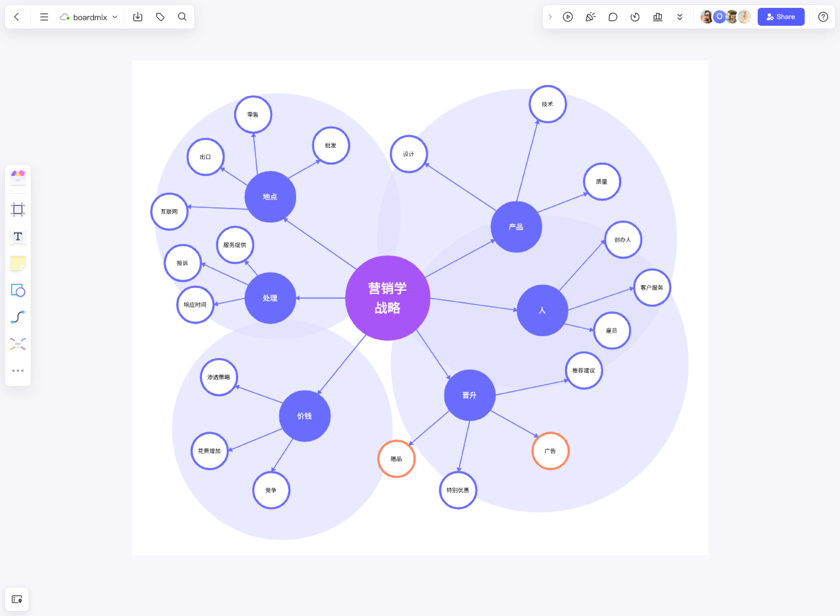Click the 零售 circle
The height and width of the screenshot is (616, 840).
tap(253, 115)
